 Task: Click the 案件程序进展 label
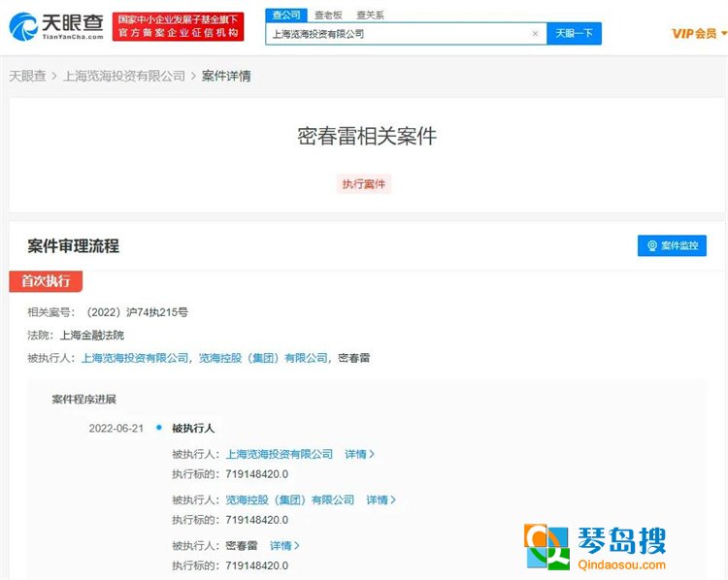tap(84, 399)
